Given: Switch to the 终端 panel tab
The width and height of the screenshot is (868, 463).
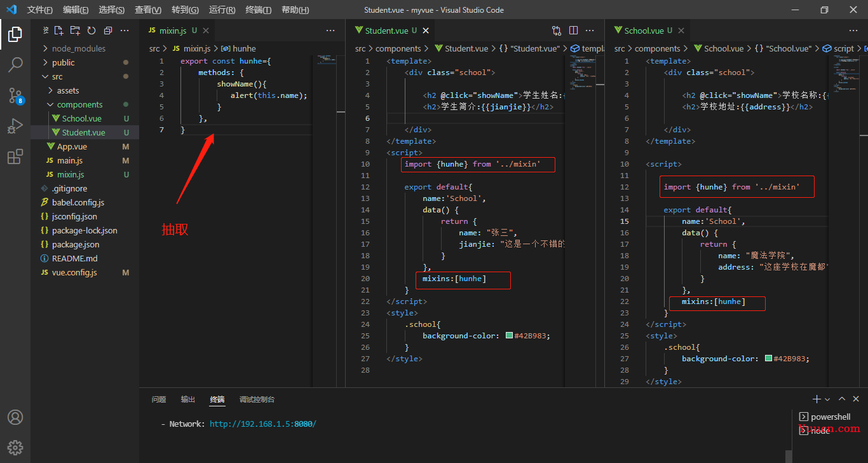Looking at the screenshot, I should pos(217,399).
